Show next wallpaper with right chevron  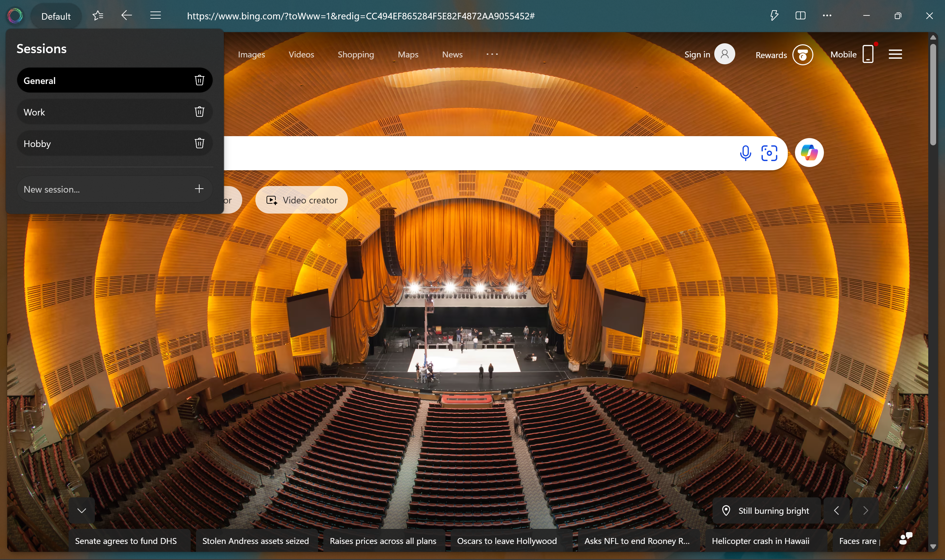click(865, 510)
